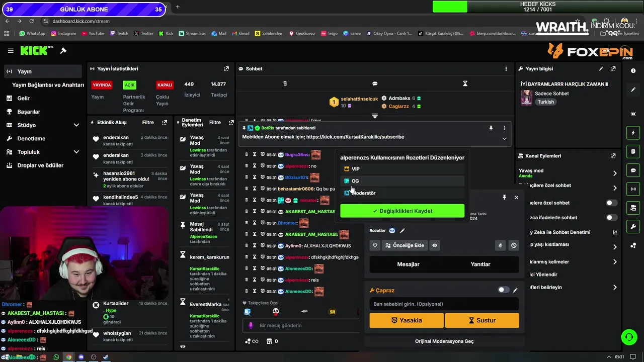Toggle the 'elere özel sohbet' switch
Image resolution: width=644 pixels, height=362 pixels.
[611, 203]
